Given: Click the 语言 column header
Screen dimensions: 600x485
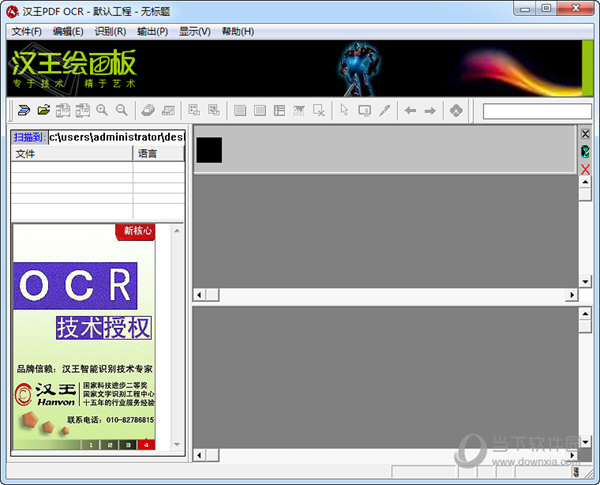Looking at the screenshot, I should coord(158,154).
